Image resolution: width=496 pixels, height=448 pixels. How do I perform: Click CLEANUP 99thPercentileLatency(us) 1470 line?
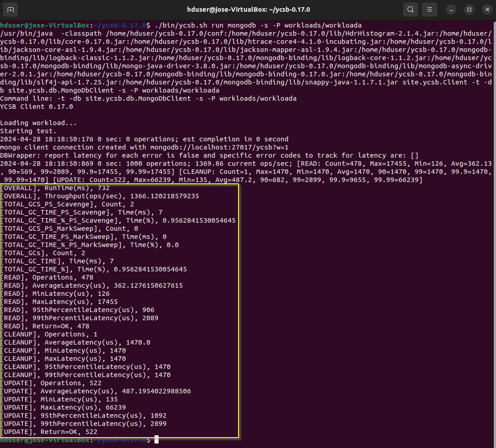(85, 375)
